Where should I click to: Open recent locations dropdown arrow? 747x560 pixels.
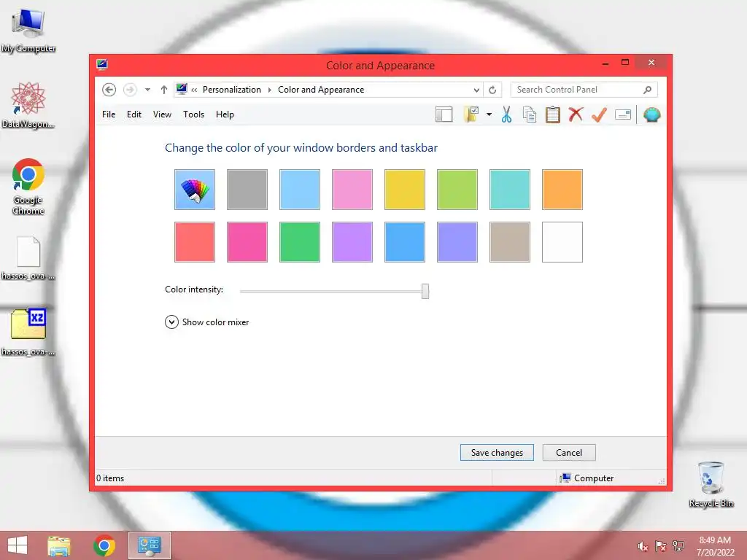point(147,90)
